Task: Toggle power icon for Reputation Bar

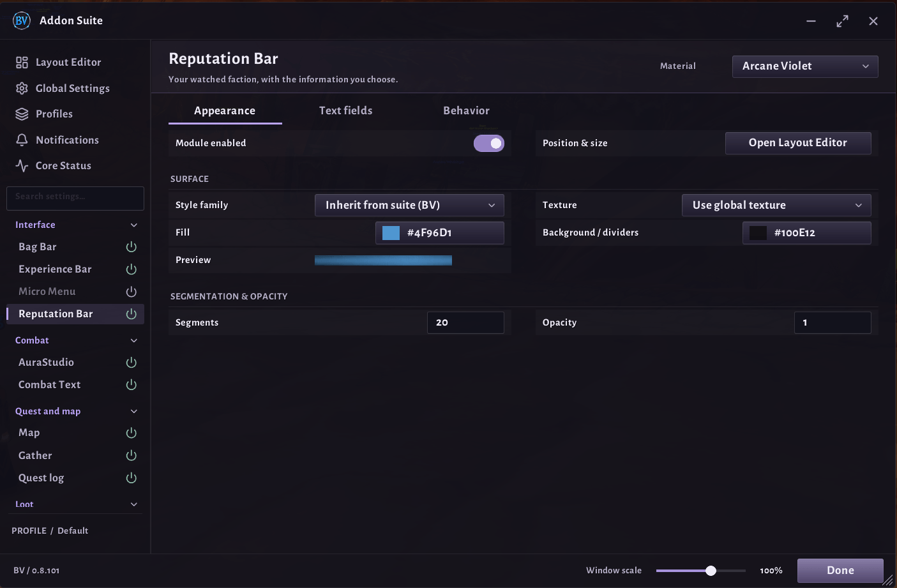Action: click(132, 314)
